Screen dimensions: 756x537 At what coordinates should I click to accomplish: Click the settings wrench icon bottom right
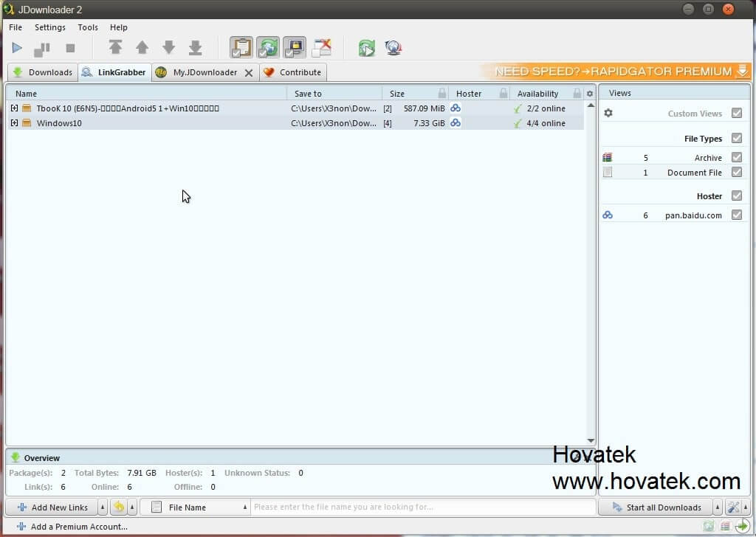(x=732, y=507)
